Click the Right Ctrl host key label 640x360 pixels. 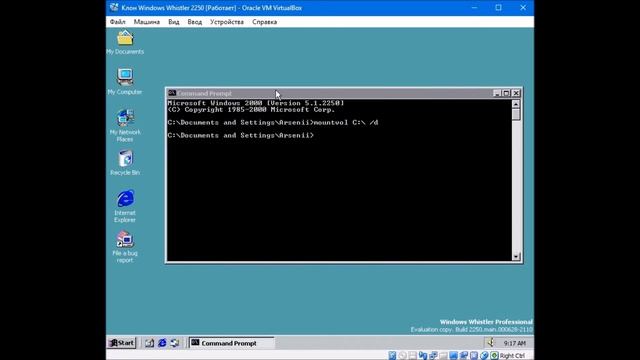(512, 356)
